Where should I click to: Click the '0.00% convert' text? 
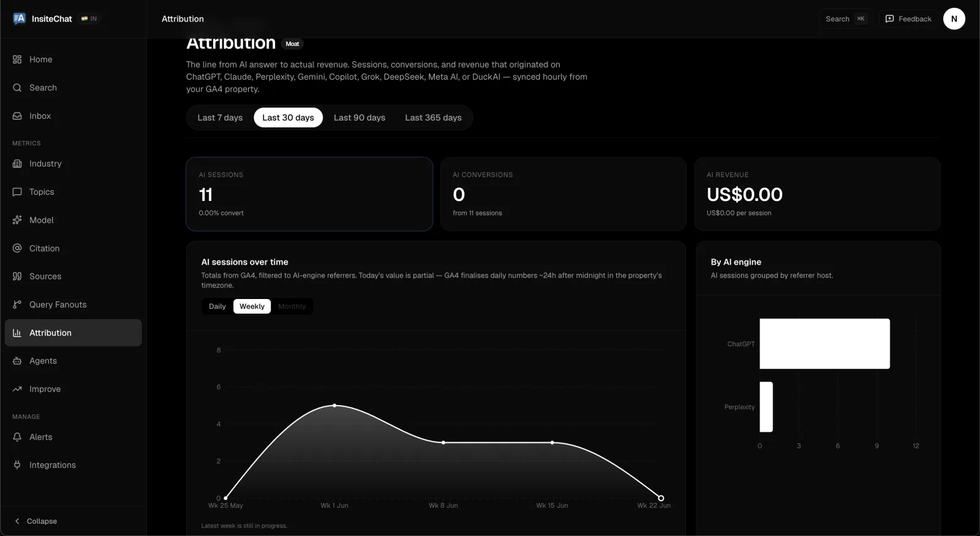coord(221,213)
